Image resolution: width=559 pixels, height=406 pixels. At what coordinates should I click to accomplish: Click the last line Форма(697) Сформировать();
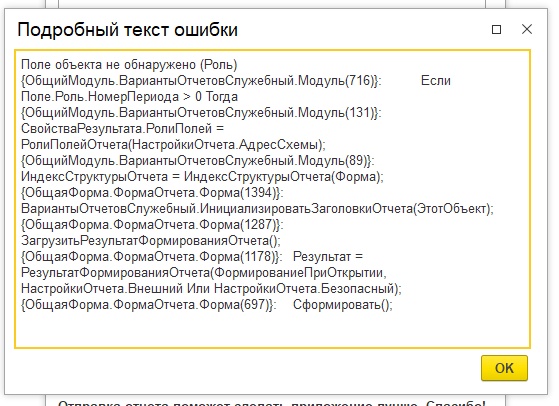click(207, 305)
